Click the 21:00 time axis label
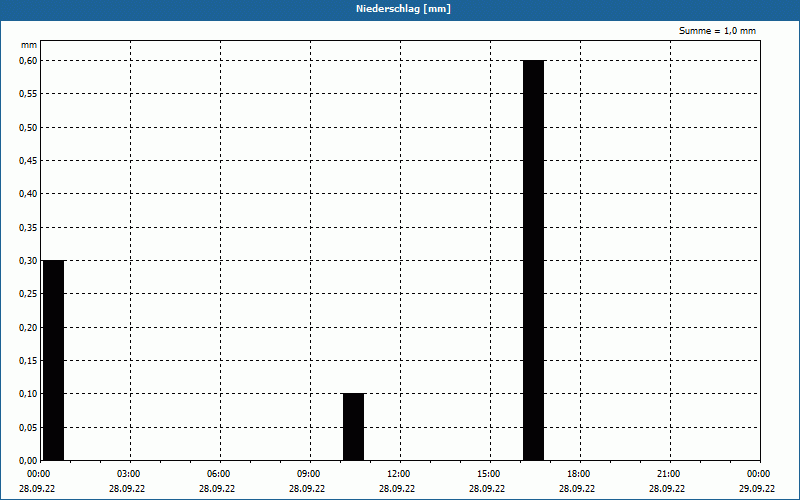This screenshot has height=500, width=800. 668,474
